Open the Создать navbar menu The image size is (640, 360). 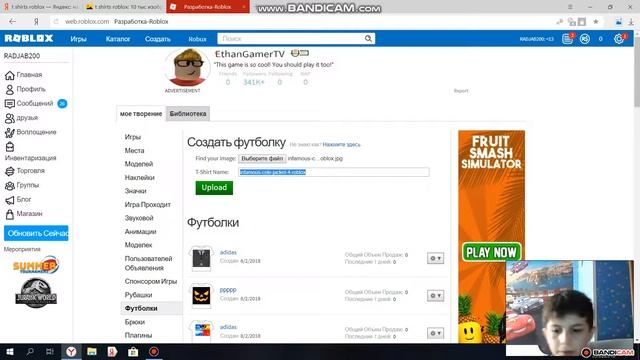coord(158,39)
